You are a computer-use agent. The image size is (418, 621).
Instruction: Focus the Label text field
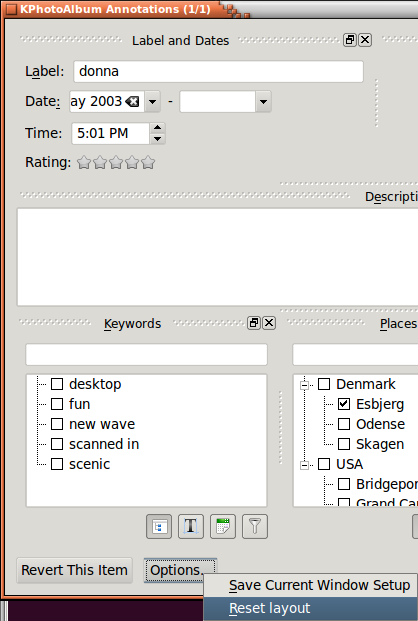(218, 72)
